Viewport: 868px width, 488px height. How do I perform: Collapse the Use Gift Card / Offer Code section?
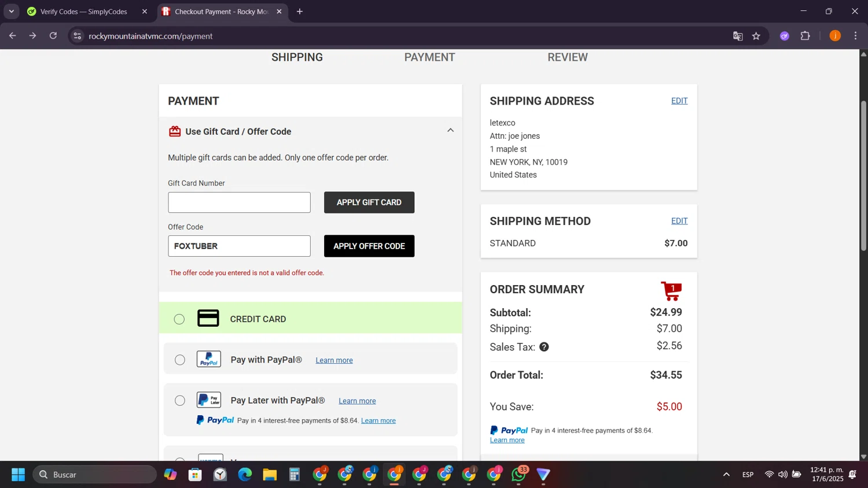pyautogui.click(x=450, y=131)
